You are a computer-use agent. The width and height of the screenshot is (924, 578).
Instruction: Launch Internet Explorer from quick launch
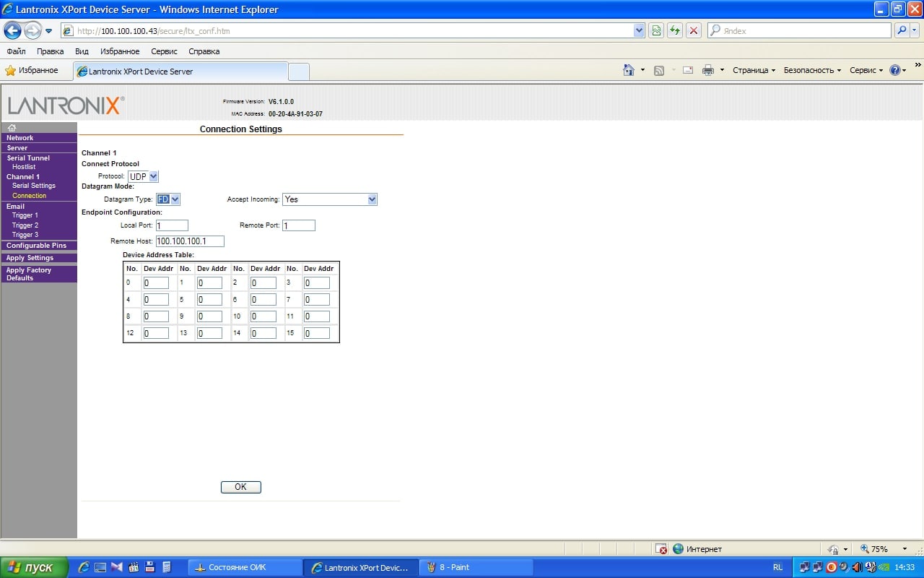(x=84, y=567)
